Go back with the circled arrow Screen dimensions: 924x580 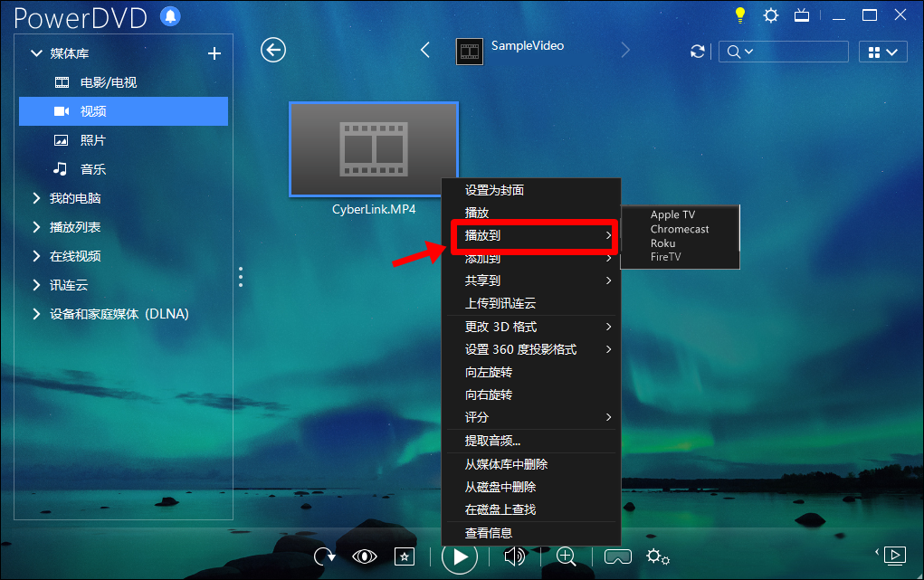tap(273, 50)
